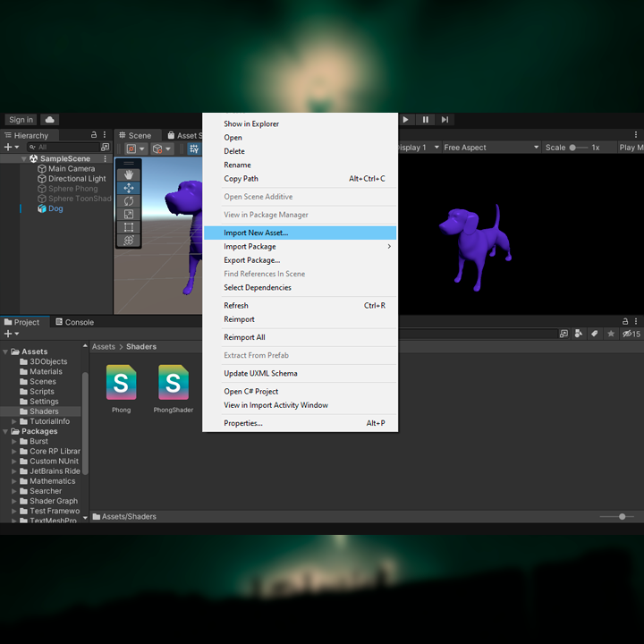This screenshot has width=644, height=644.
Task: Open the Materials folder
Action: (41, 372)
